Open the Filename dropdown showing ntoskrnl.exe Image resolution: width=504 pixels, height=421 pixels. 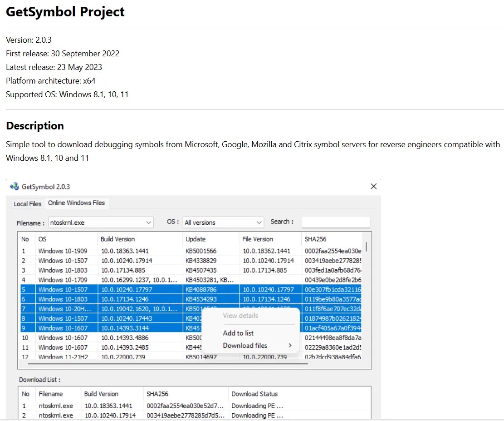point(101,223)
